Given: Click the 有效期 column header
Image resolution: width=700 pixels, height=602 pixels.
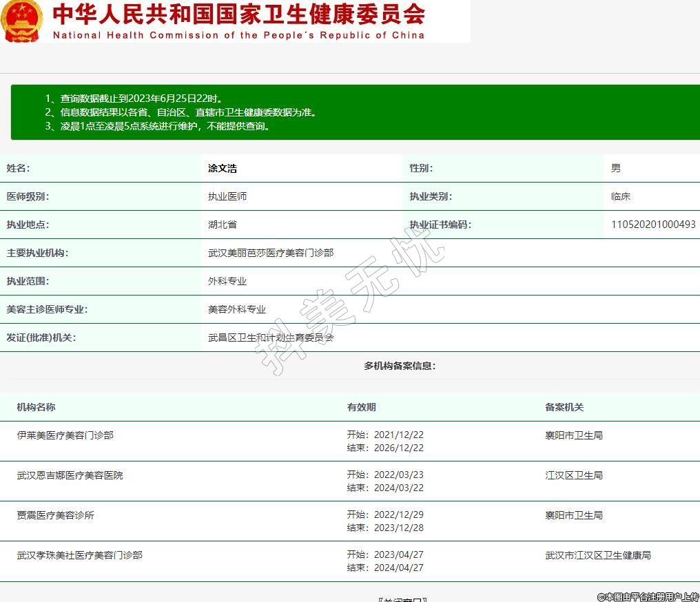Looking at the screenshot, I should coord(362,407).
